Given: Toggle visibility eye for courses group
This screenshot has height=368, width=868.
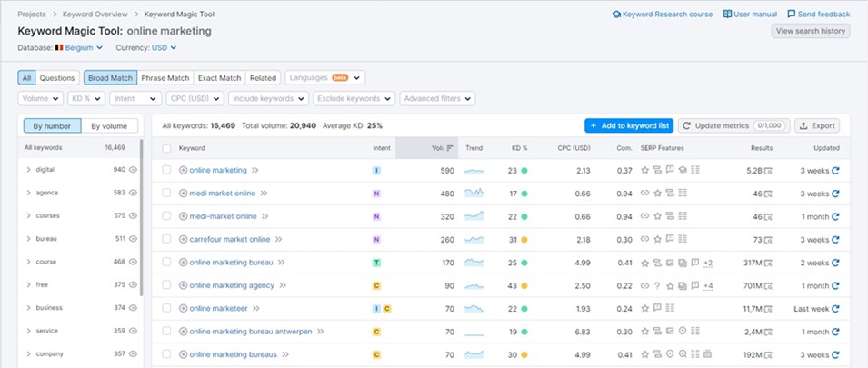Looking at the screenshot, I should click(x=133, y=215).
